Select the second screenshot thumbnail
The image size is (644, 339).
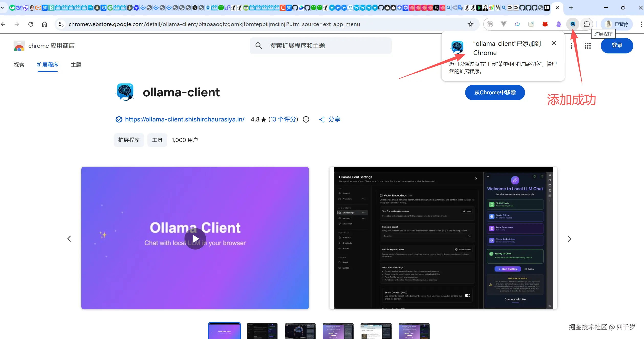(x=262, y=331)
